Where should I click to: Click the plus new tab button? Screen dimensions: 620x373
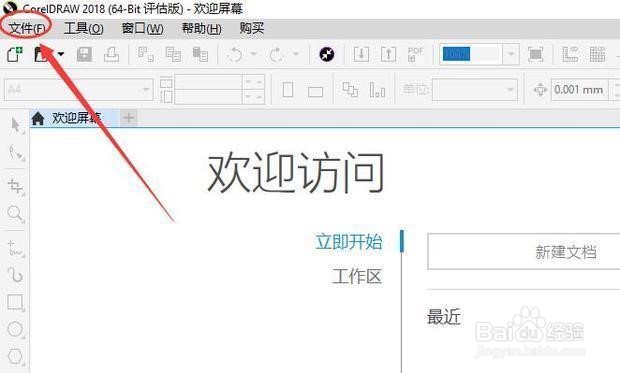click(x=129, y=118)
